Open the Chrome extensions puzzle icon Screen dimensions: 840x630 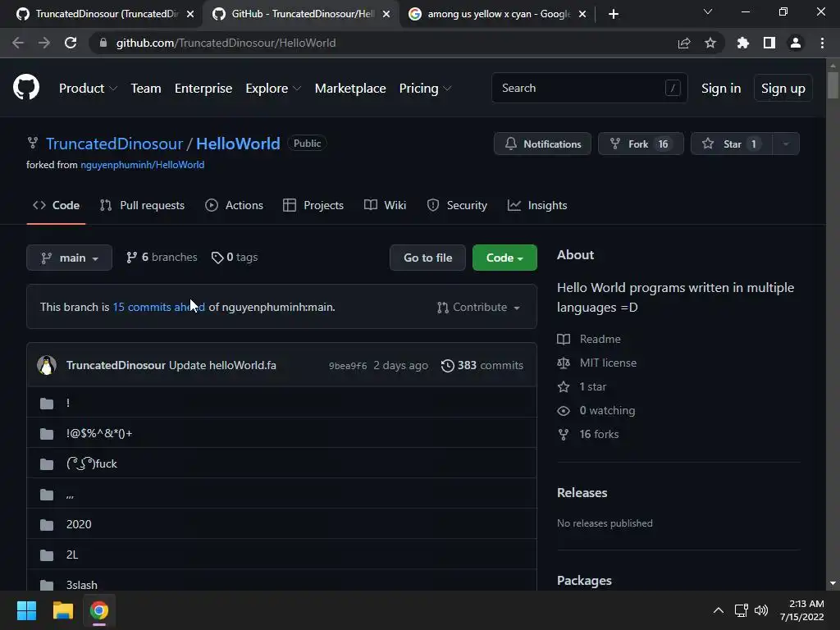(x=743, y=43)
